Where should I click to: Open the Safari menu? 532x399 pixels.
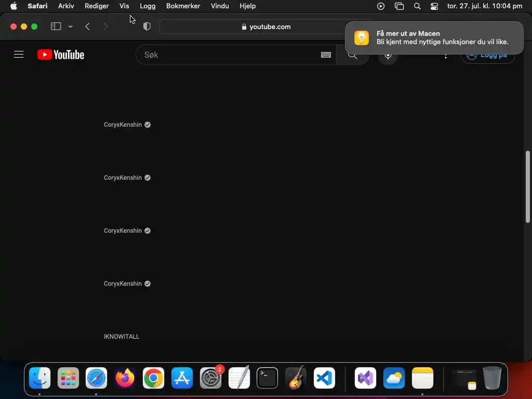[37, 6]
